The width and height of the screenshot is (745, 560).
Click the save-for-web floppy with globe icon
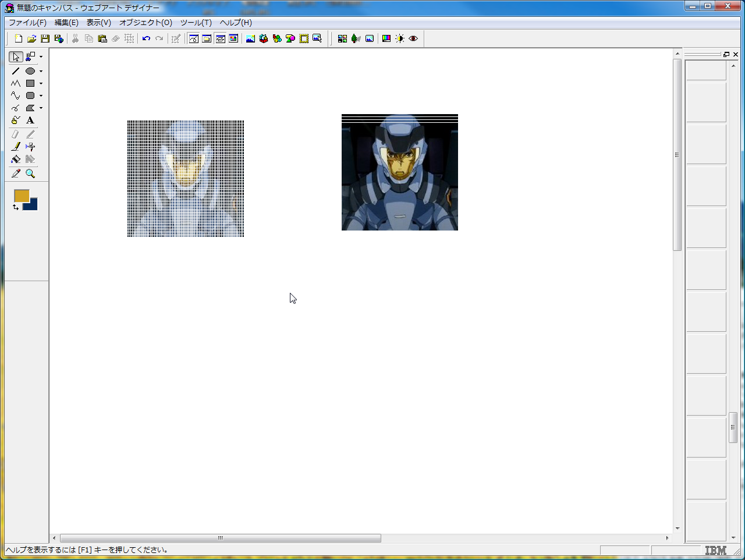(x=58, y=38)
